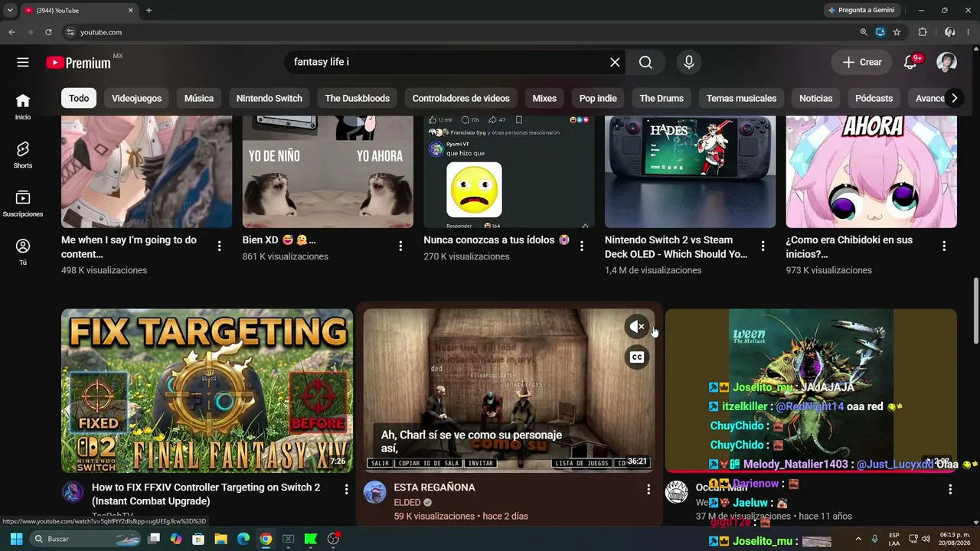Open the Windows Start menu
980x551 pixels.
[15, 539]
